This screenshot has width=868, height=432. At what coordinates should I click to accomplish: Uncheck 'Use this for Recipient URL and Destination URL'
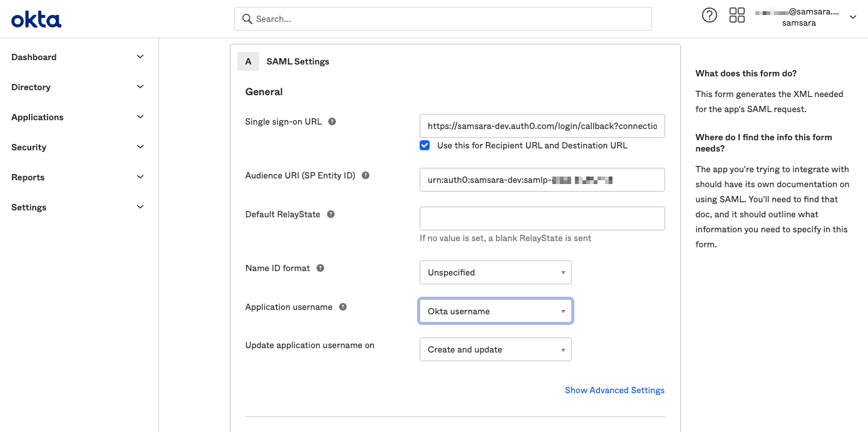pos(425,145)
